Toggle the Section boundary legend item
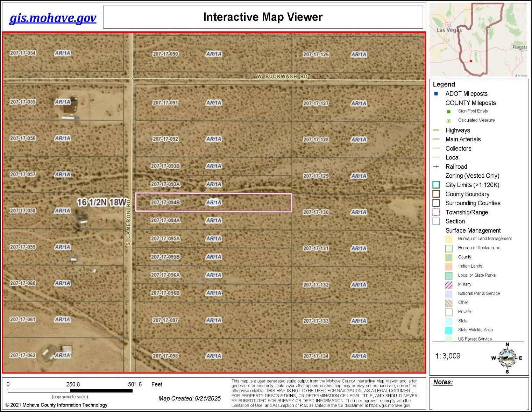 pyautogui.click(x=436, y=221)
